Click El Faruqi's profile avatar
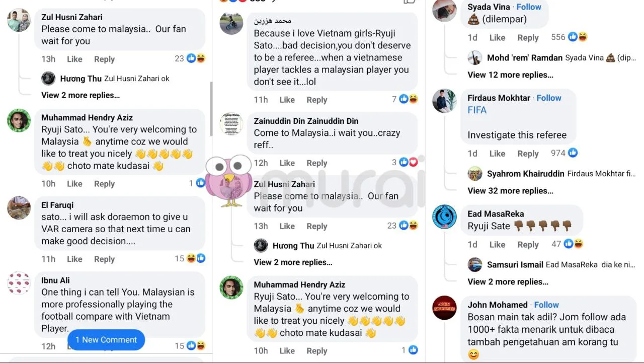 (x=19, y=208)
